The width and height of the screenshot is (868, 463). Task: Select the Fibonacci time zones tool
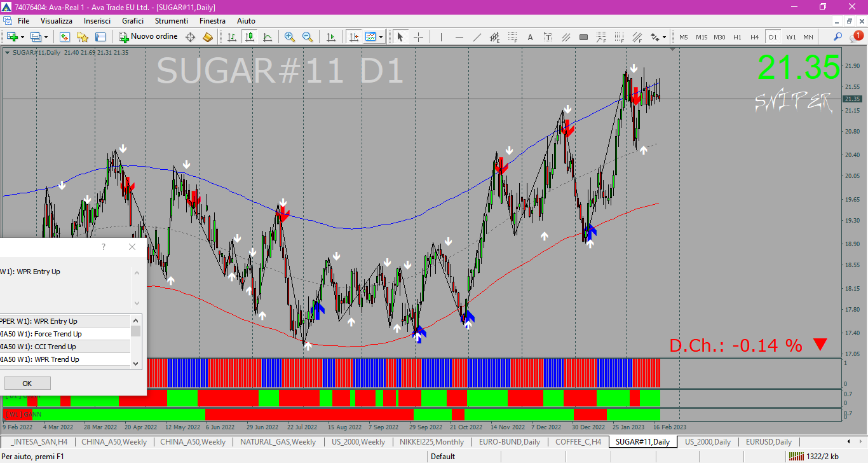click(619, 37)
